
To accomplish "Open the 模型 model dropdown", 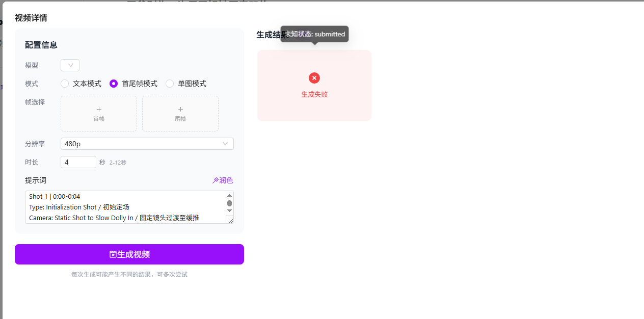I will pyautogui.click(x=70, y=65).
